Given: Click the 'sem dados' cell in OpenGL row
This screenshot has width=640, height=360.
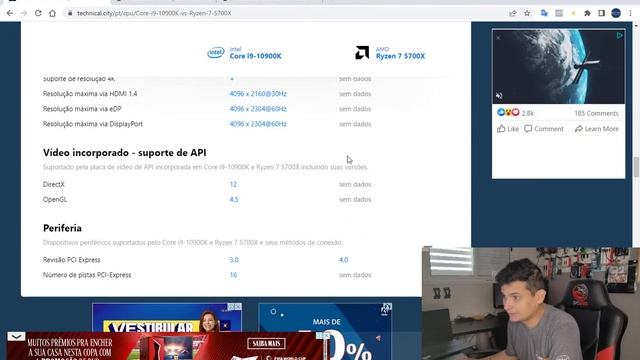Looking at the screenshot, I should point(355,200).
